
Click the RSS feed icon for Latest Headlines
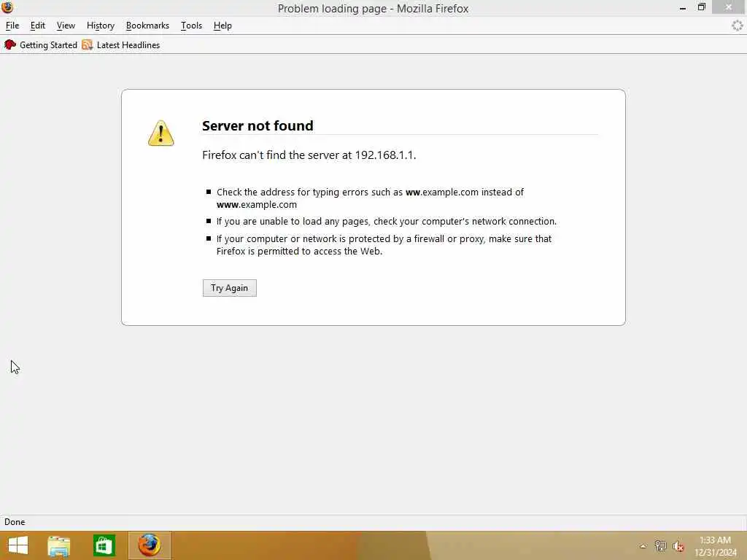(88, 44)
